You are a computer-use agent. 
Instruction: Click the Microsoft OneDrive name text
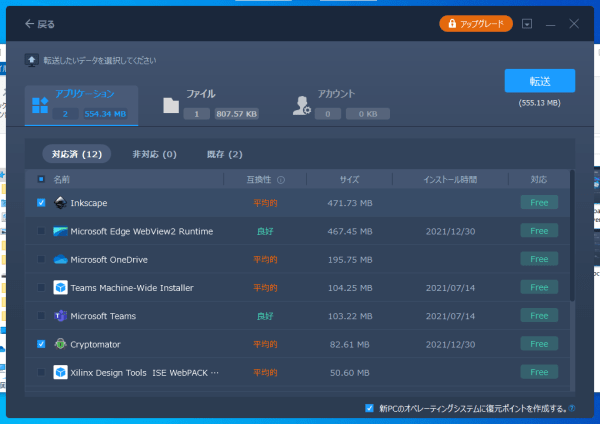[x=109, y=259]
